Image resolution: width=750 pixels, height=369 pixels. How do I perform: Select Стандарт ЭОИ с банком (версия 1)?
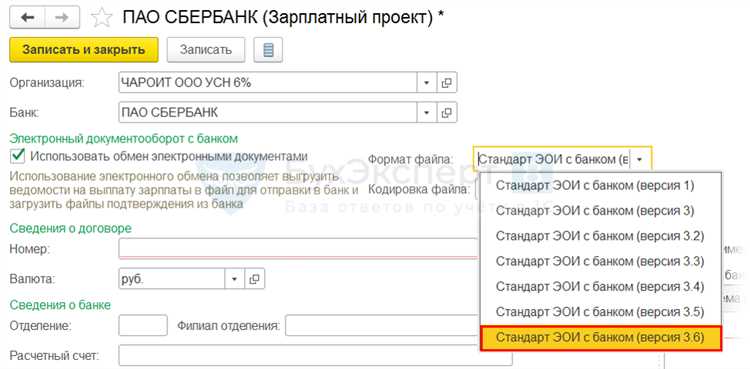[600, 185]
